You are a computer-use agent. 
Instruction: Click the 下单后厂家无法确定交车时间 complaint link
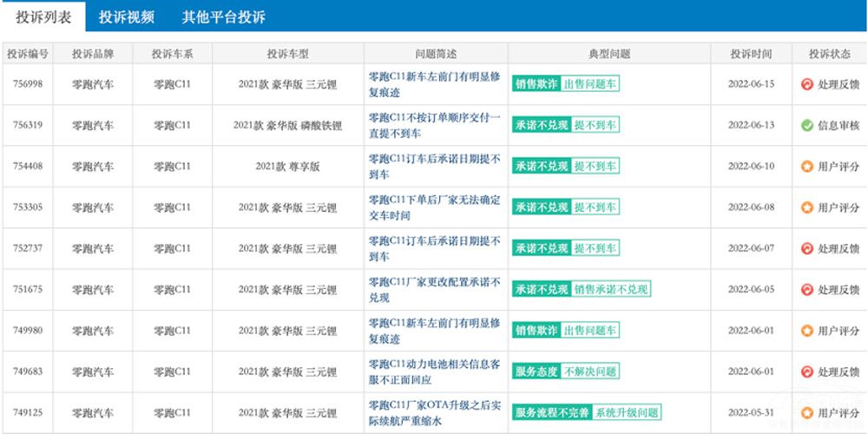434,207
